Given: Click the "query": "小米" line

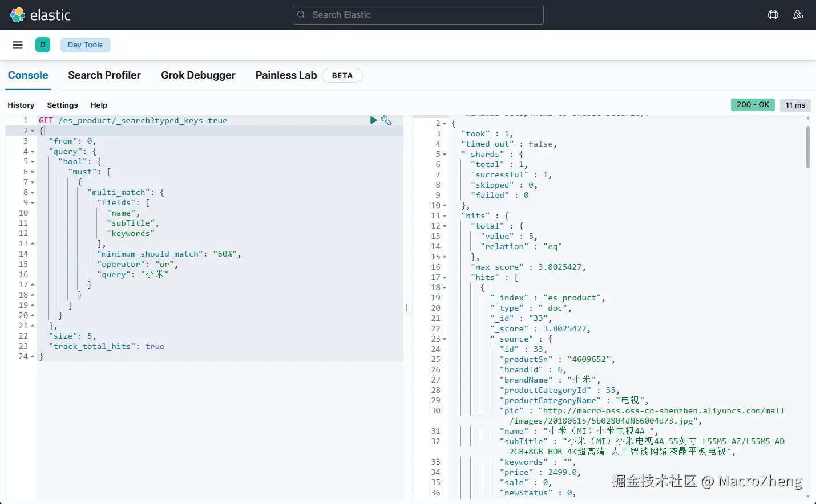Looking at the screenshot, I should [x=133, y=275].
